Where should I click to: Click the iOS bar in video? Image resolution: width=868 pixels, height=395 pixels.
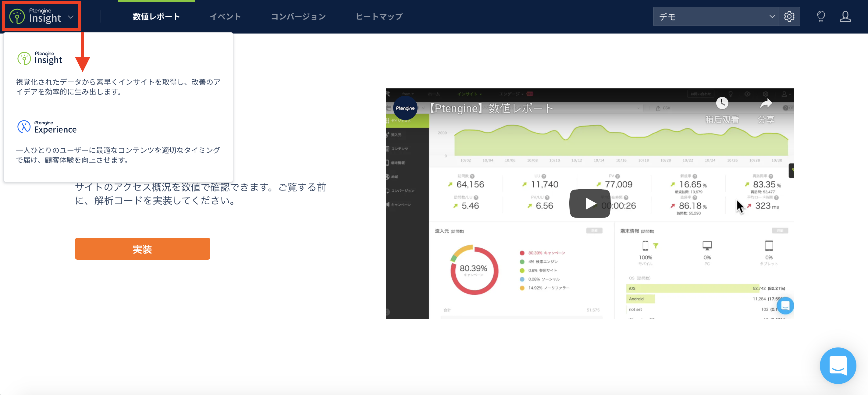692,289
